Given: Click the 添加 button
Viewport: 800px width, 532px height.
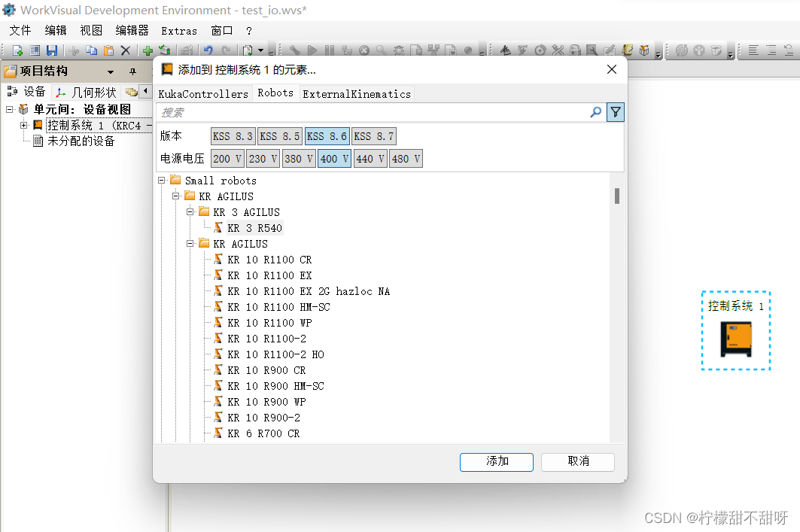Looking at the screenshot, I should 497,461.
